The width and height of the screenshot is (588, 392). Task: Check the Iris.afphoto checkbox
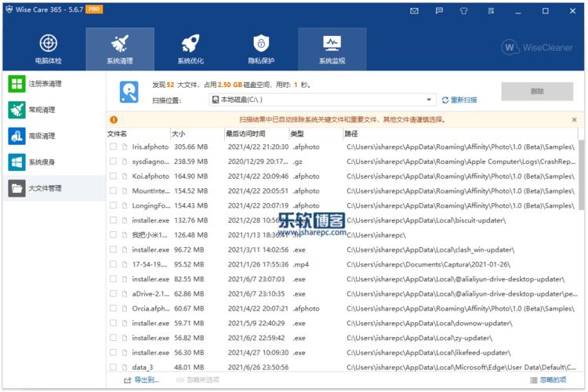tap(113, 147)
